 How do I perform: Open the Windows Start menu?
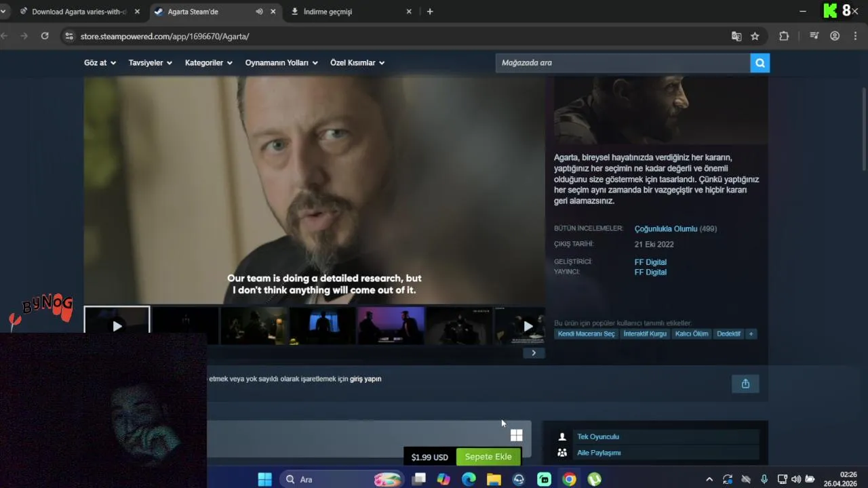tap(265, 479)
